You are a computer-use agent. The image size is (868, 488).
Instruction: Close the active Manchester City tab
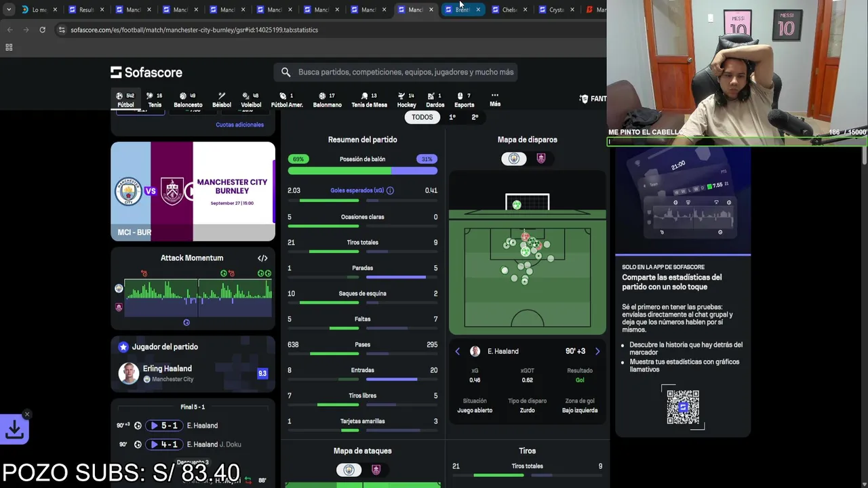[431, 9]
